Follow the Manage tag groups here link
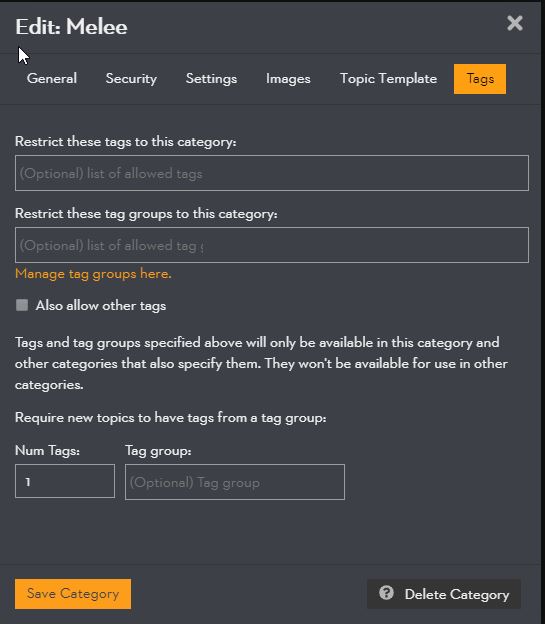This screenshot has width=545, height=624. [93, 274]
